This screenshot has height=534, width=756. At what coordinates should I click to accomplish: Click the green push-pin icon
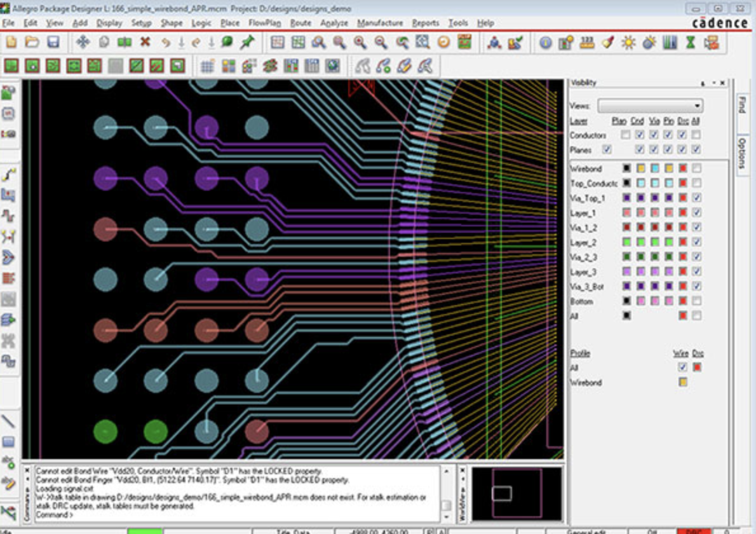click(247, 43)
